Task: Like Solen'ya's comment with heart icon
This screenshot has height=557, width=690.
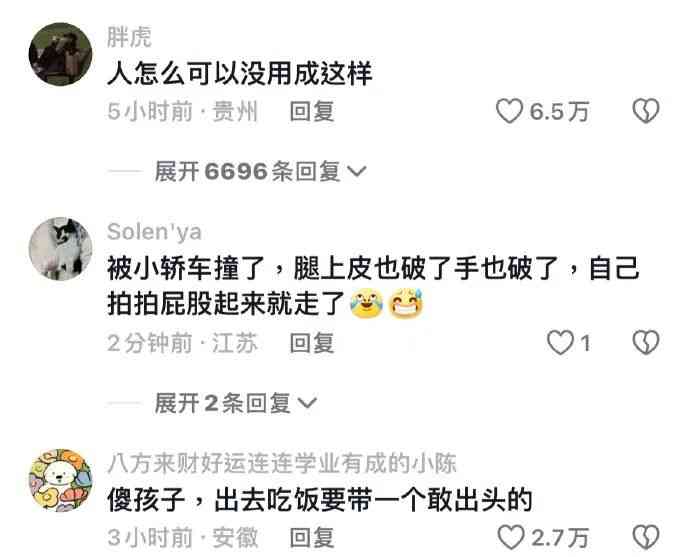Action: click(x=561, y=343)
